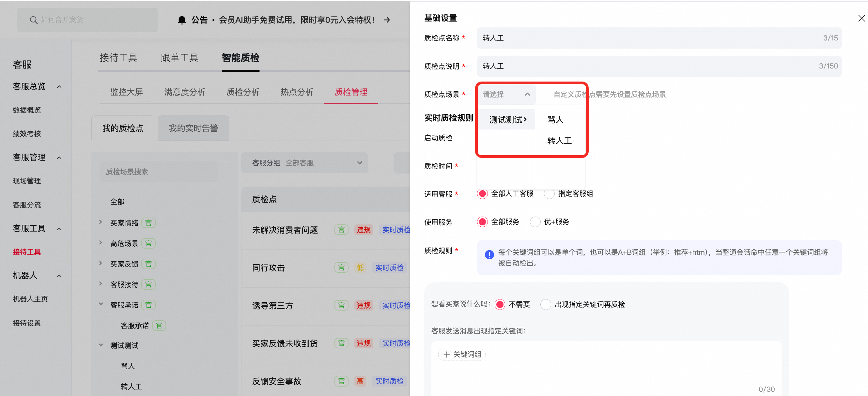Open 数据概览 in the sidebar
The image size is (868, 396).
[x=27, y=110]
